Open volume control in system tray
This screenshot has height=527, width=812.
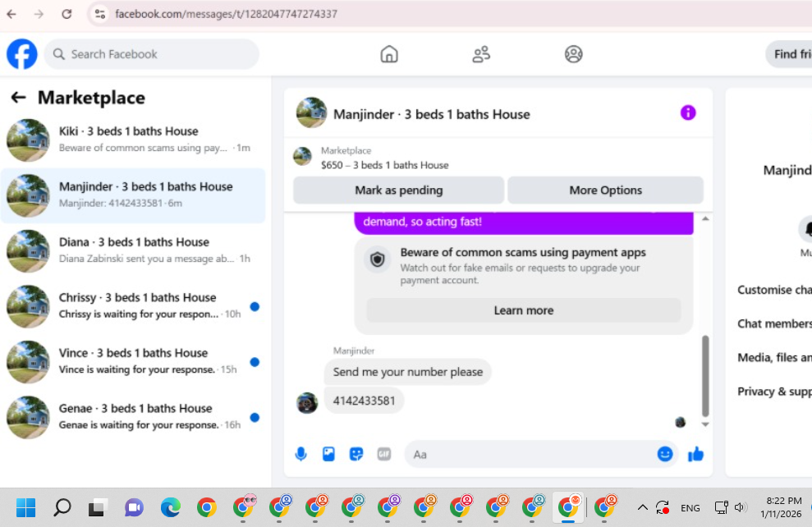(740, 507)
